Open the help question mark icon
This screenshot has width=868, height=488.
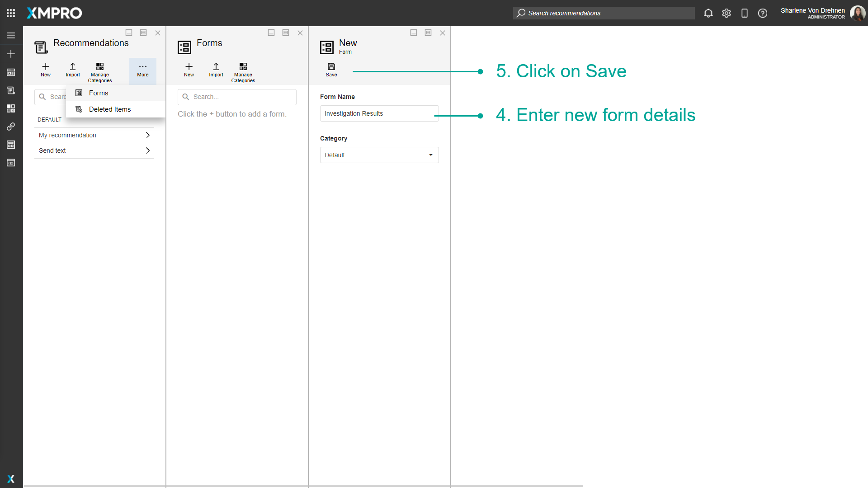(x=763, y=13)
